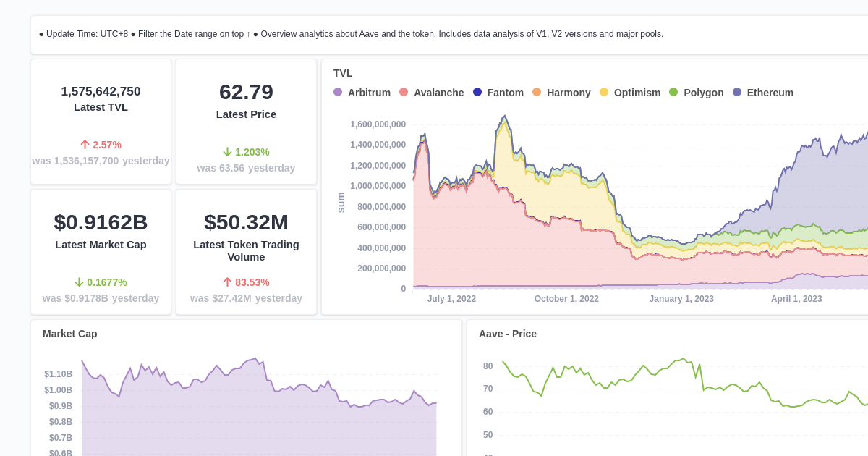Select the TVL chart title
This screenshot has width=868, height=456.
tap(342, 73)
